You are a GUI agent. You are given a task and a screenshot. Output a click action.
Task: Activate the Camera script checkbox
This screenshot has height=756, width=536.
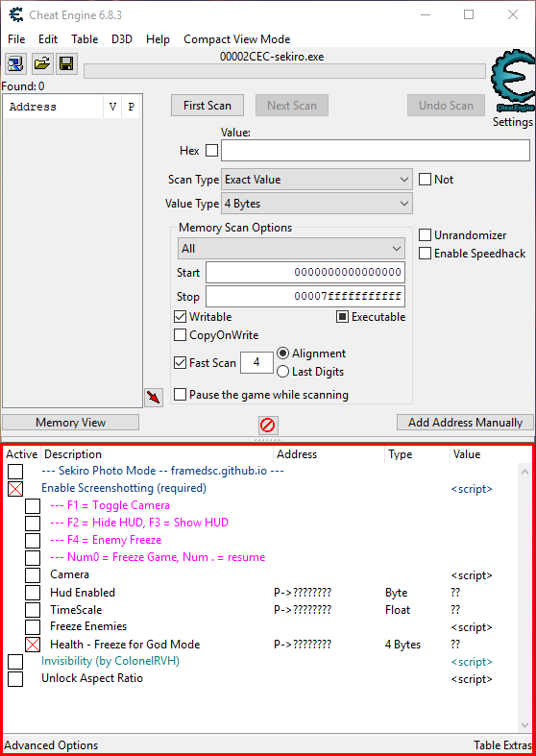(x=33, y=575)
